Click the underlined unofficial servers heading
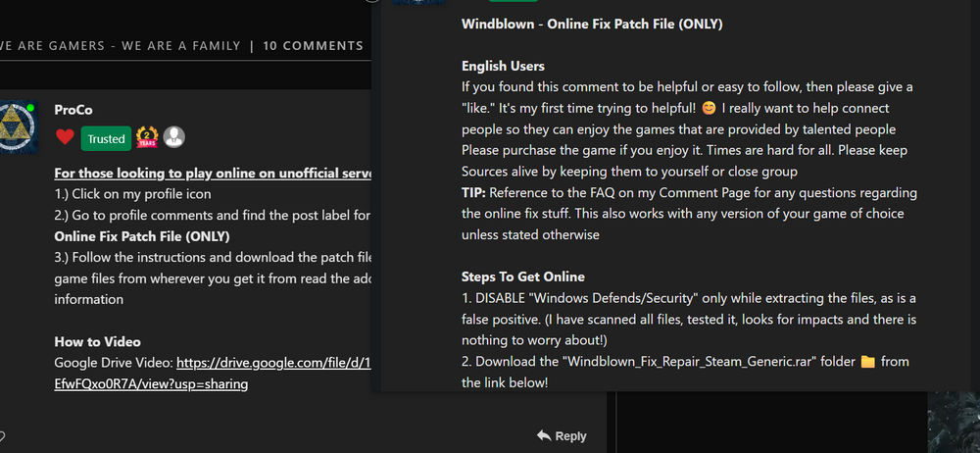The image size is (980, 453). coord(213,173)
